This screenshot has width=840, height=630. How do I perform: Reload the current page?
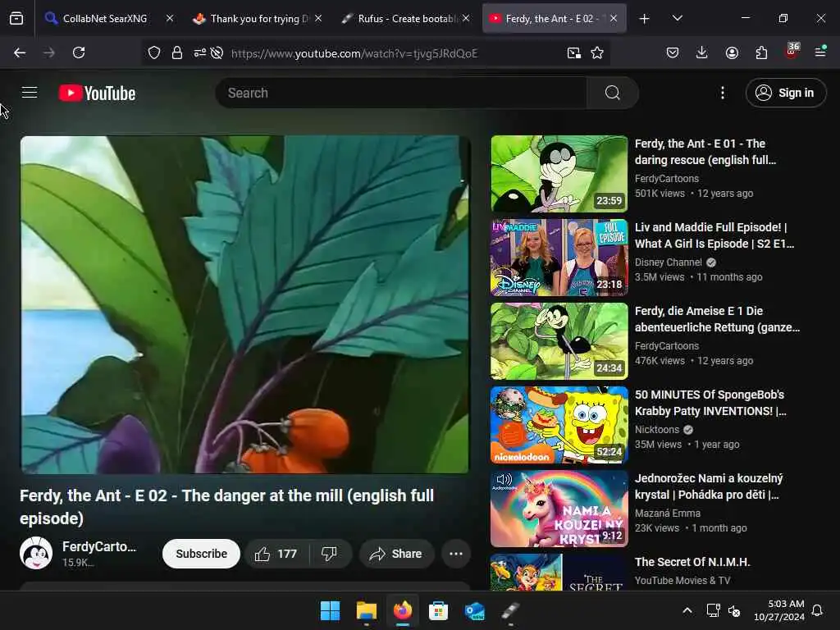[x=79, y=52]
